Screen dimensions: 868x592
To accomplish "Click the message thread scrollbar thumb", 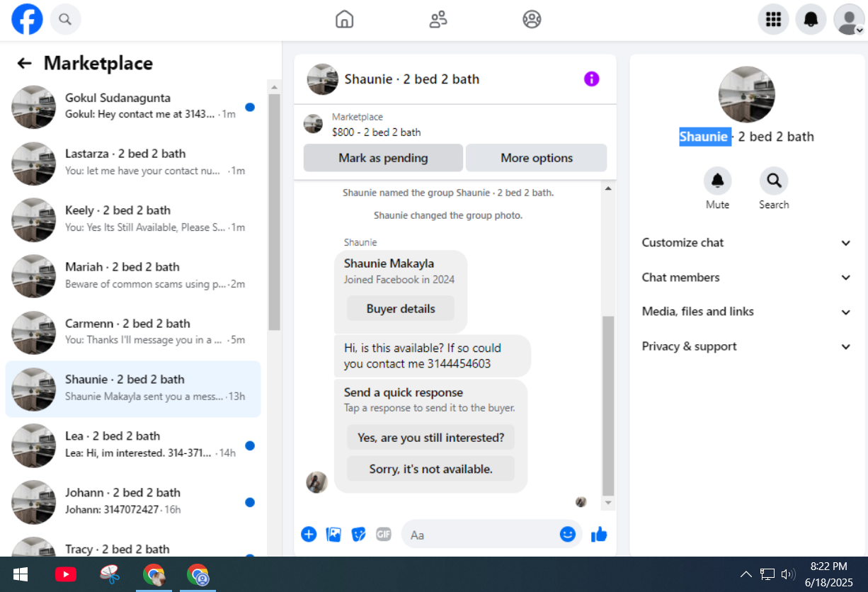I will [x=608, y=406].
